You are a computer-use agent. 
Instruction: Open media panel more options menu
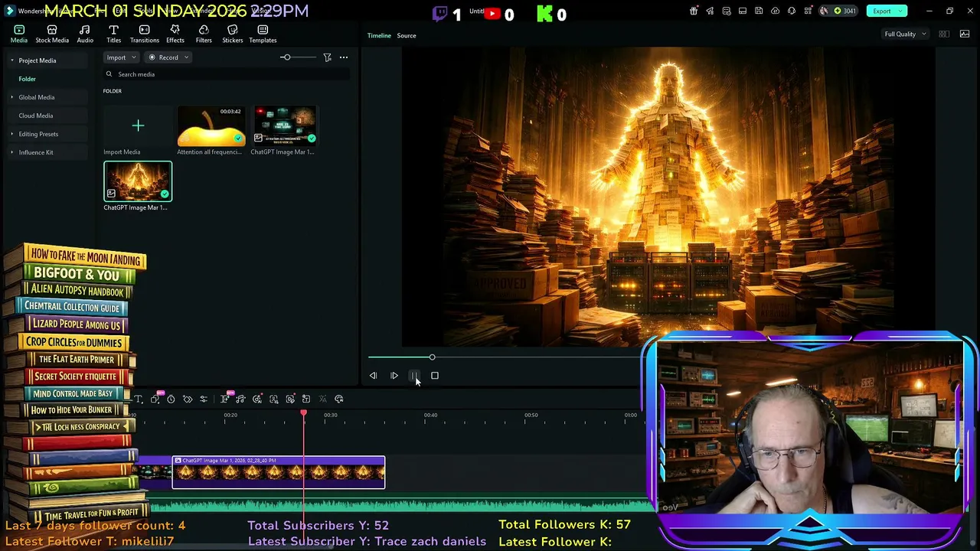point(344,57)
